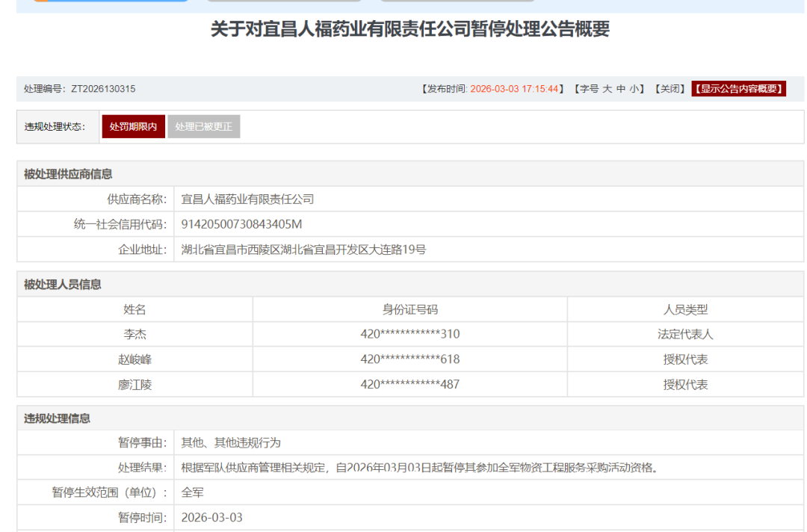Click the 处理结果 description text

(420, 468)
